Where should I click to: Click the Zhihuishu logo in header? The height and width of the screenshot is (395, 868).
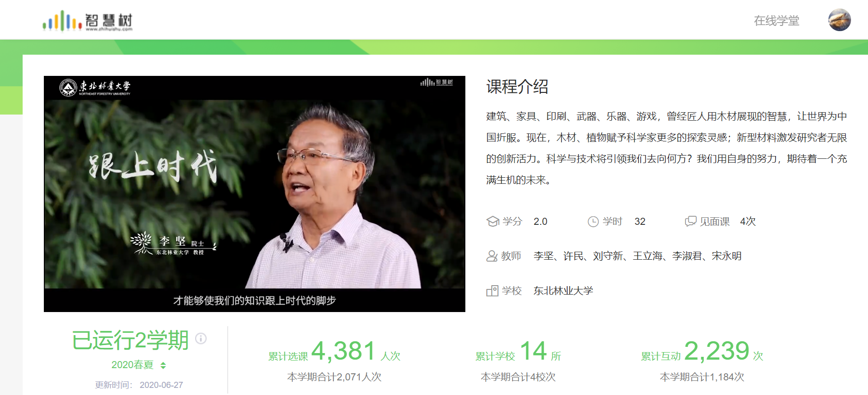pos(87,21)
